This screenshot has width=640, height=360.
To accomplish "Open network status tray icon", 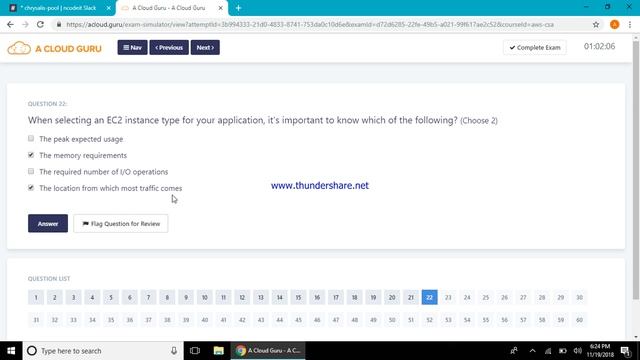I will tap(548, 351).
